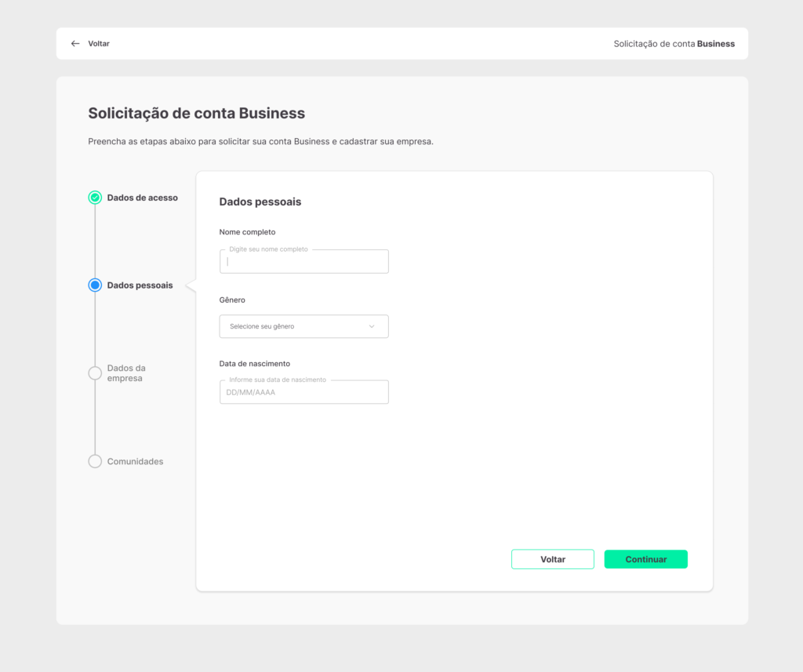Jump to the Dados da empresa step
803x672 pixels.
click(126, 373)
